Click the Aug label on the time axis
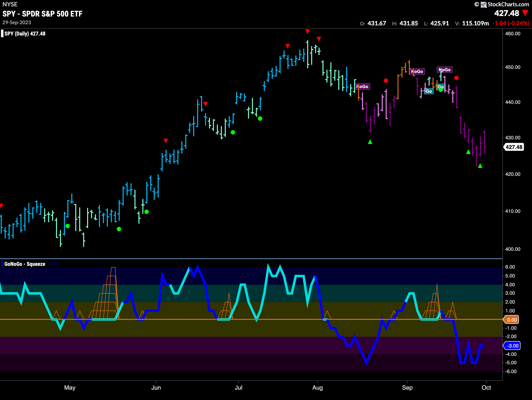Image resolution: width=532 pixels, height=400 pixels. point(317,388)
